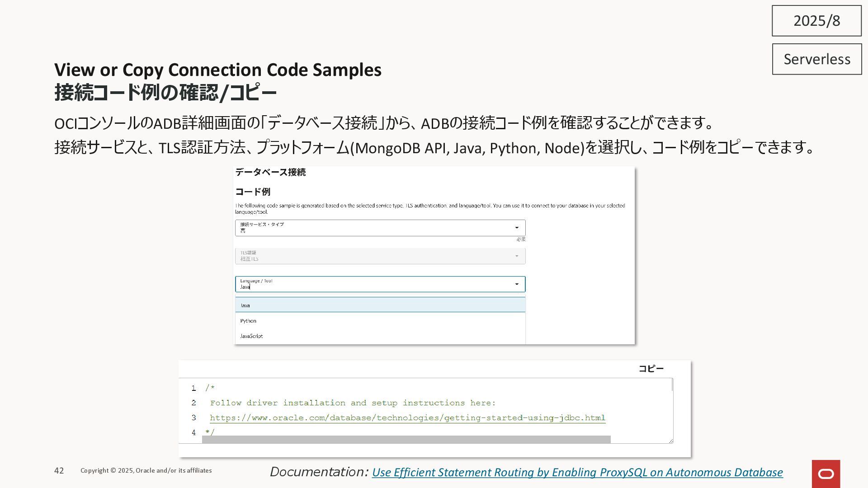Click the Serverless label box

(817, 59)
